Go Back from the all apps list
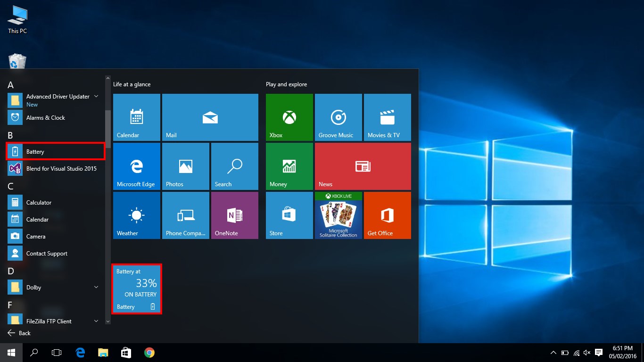 pos(19,333)
